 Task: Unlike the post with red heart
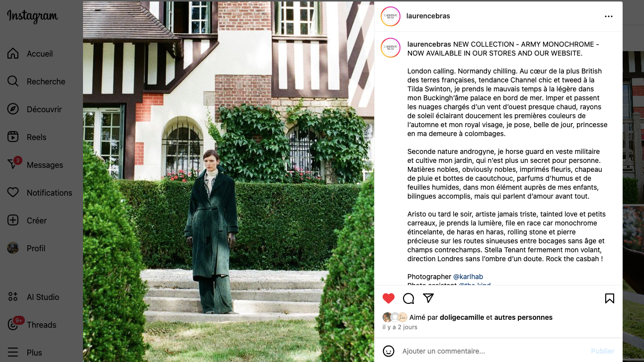point(389,298)
